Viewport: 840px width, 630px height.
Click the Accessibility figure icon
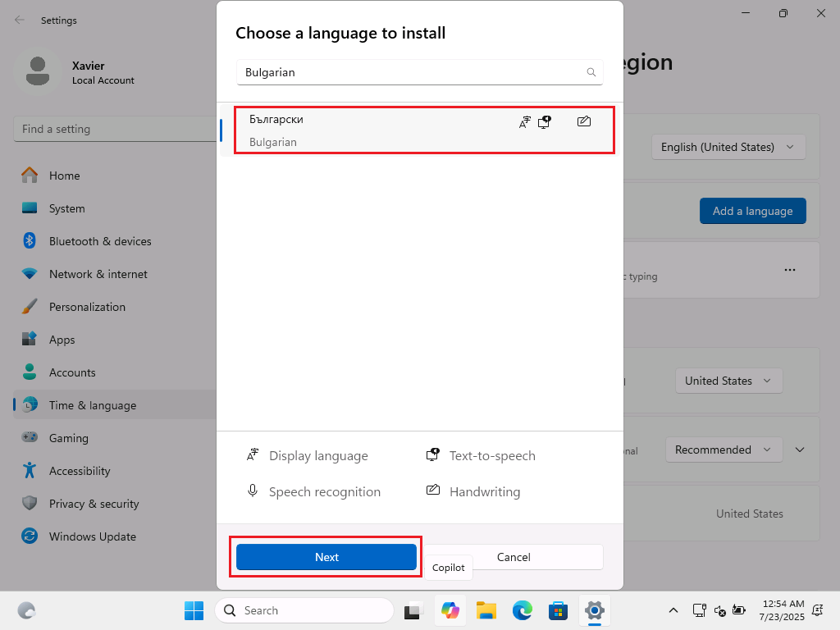30,470
